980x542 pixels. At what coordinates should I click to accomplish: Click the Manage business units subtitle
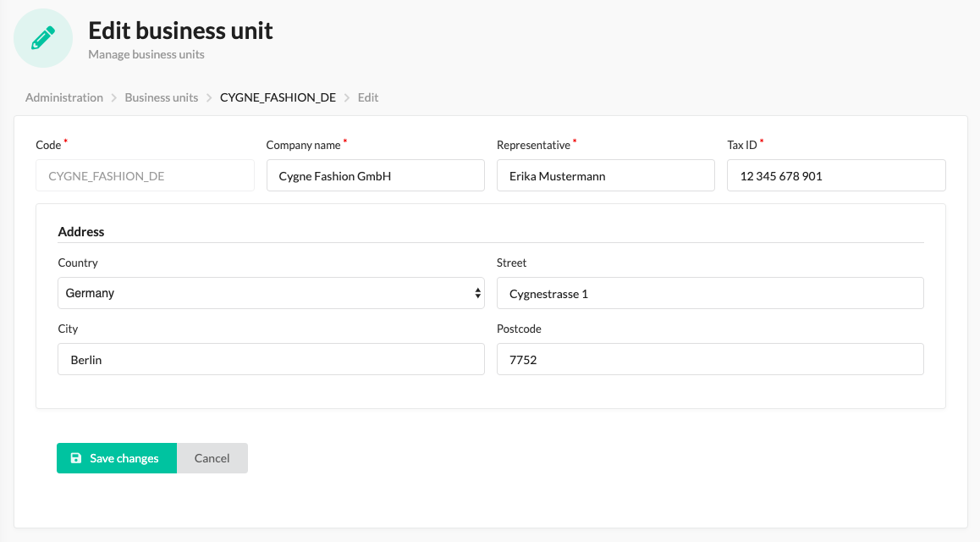[x=146, y=54]
